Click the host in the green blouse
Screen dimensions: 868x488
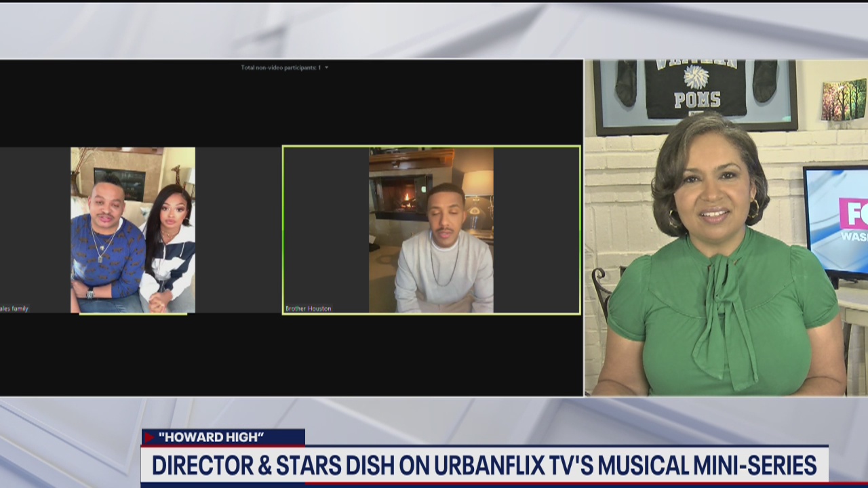[718, 271]
